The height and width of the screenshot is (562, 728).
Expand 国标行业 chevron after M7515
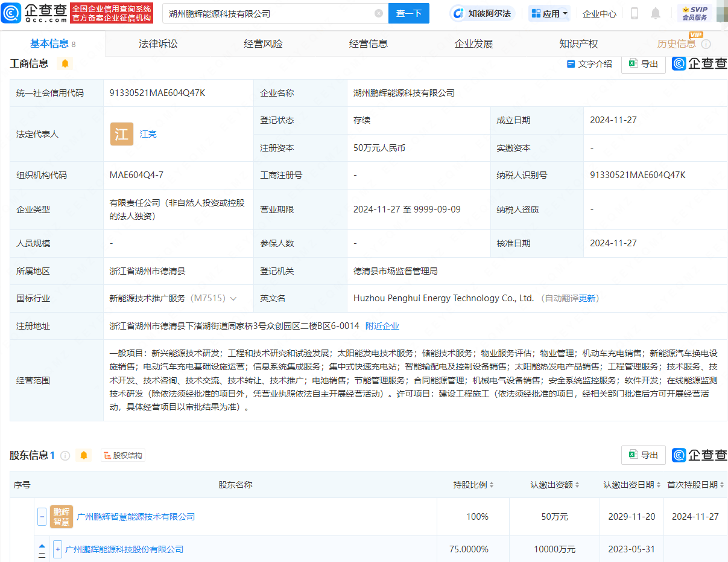233,298
